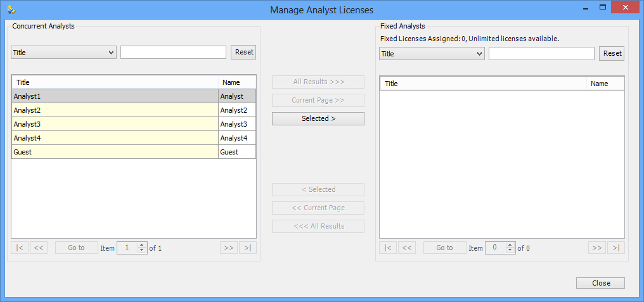Sort Concurrent Analysts by Name column header
Image resolution: width=644 pixels, height=302 pixels.
[236, 82]
